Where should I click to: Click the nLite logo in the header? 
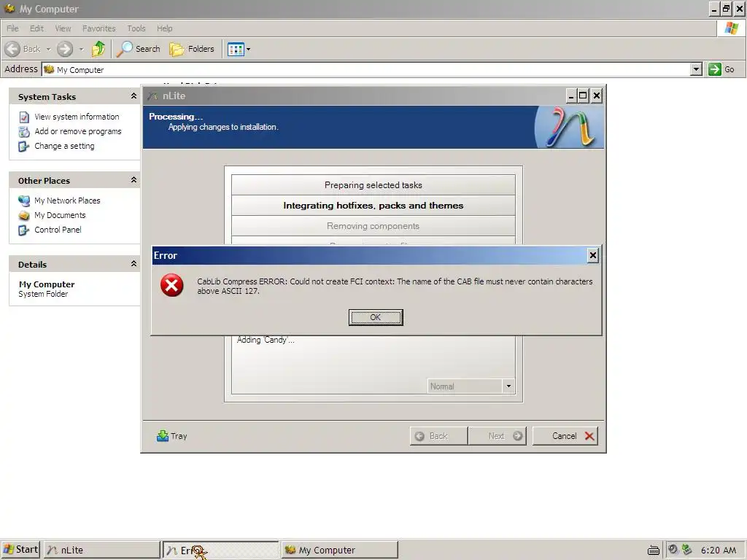coord(569,127)
